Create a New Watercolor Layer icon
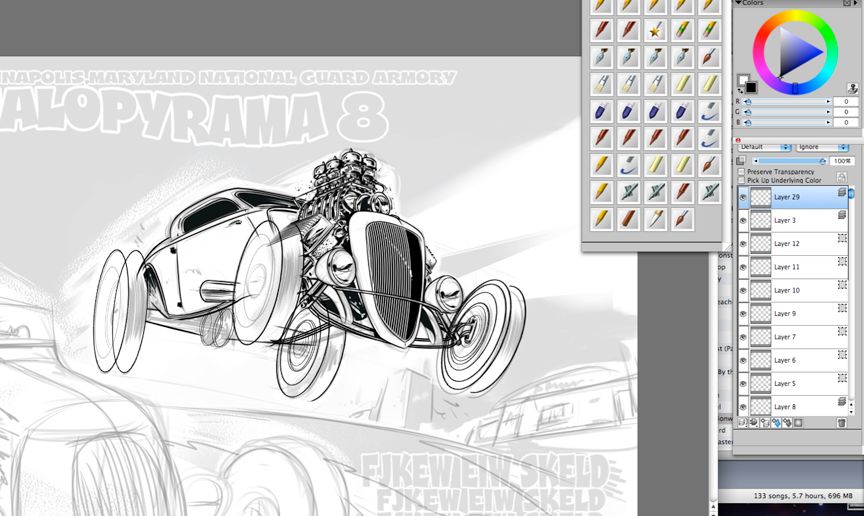864x516 pixels. (x=776, y=423)
